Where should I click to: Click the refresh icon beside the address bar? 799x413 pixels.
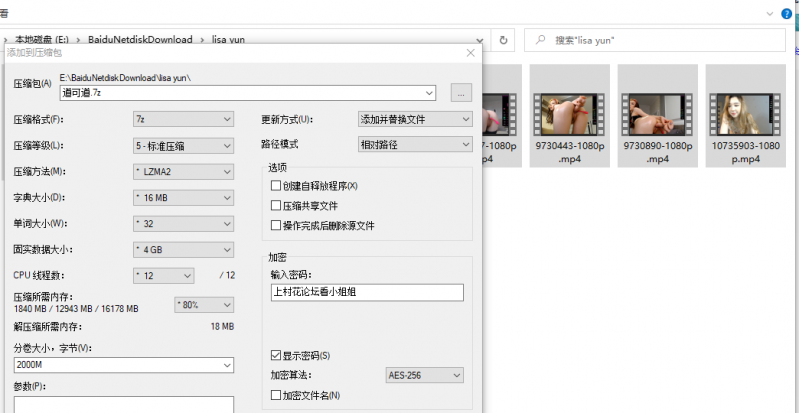(504, 40)
